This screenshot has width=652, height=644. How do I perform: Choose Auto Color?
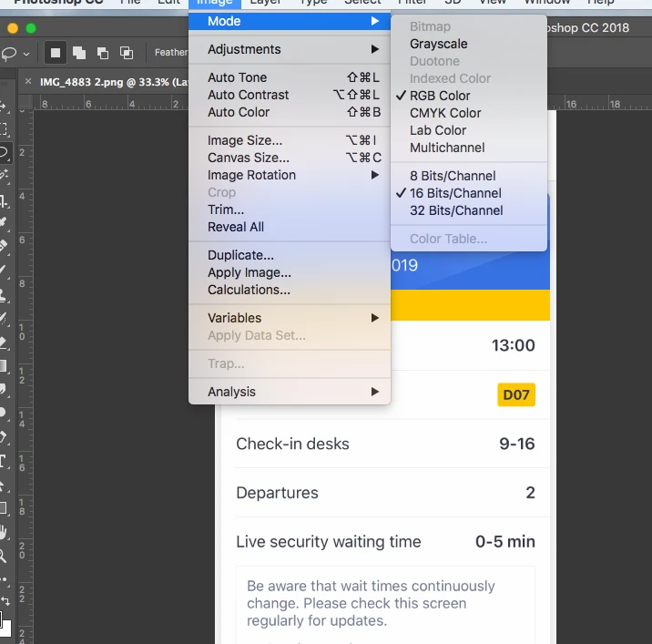point(290,112)
